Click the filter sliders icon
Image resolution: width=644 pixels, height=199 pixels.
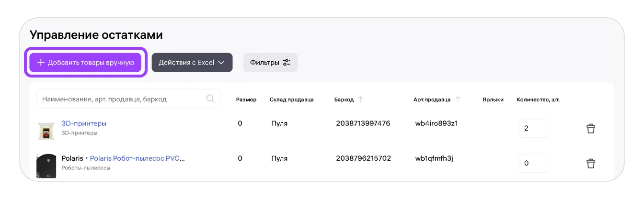click(287, 63)
